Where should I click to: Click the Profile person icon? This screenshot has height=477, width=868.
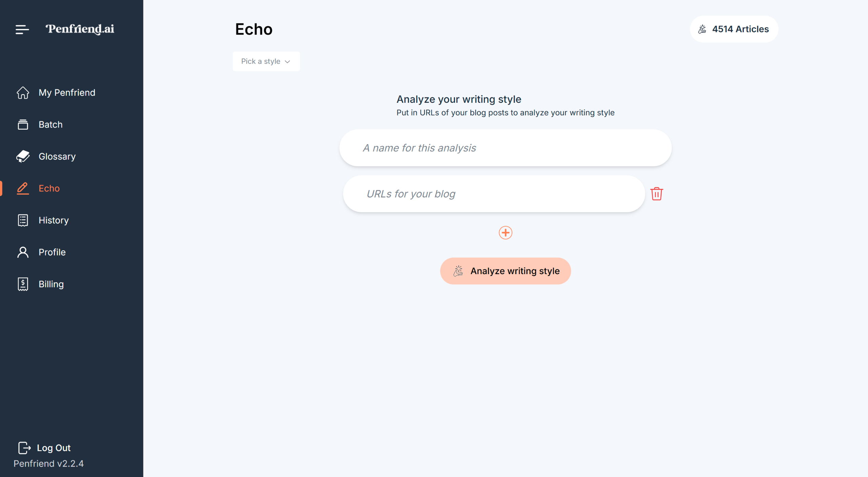pyautogui.click(x=23, y=252)
